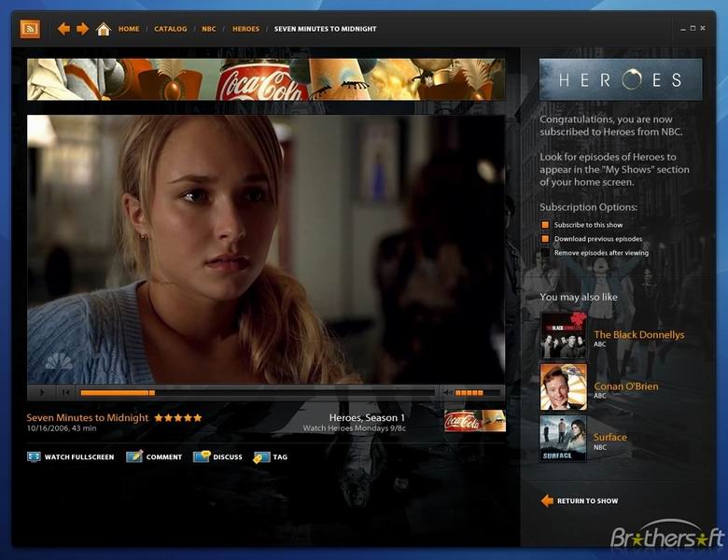Click the Discuss speech-bubble icon

click(x=202, y=456)
